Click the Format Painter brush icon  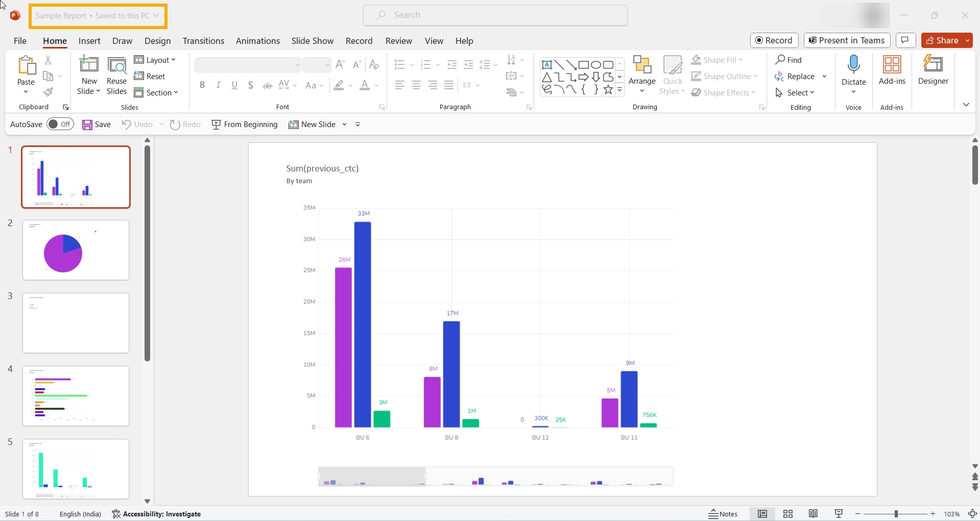tap(48, 92)
